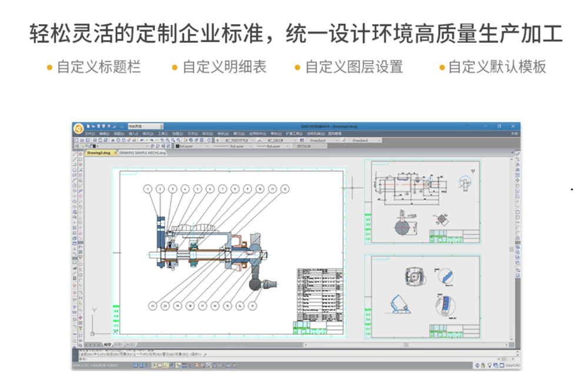588x392 pixels.
Task: Click the Print icon in standard toolbar
Action: click(x=95, y=140)
